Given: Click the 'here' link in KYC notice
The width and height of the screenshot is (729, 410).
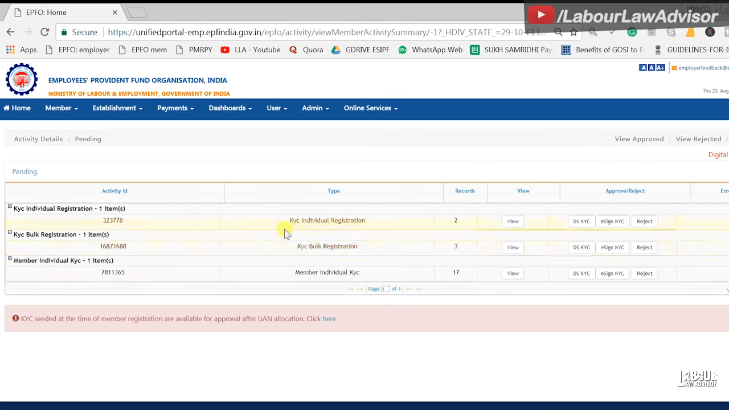Looking at the screenshot, I should pyautogui.click(x=329, y=319).
